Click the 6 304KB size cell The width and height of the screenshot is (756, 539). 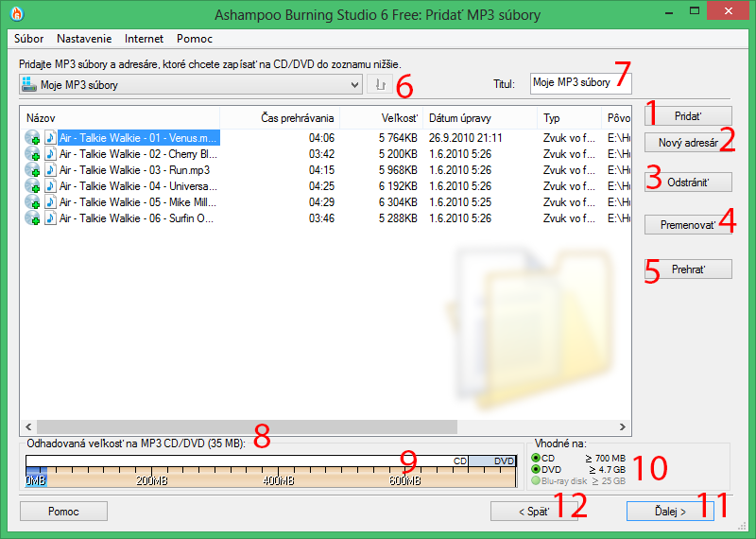click(x=398, y=202)
